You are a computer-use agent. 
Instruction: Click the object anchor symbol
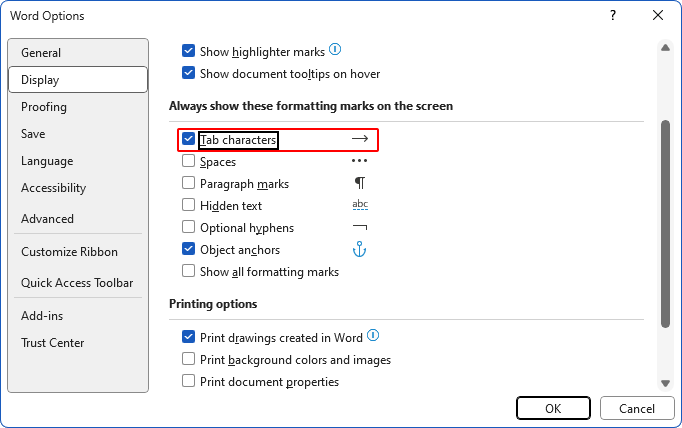point(360,250)
